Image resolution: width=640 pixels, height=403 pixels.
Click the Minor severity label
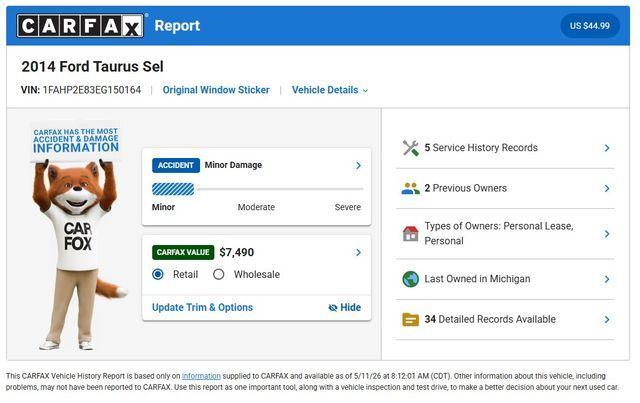163,207
